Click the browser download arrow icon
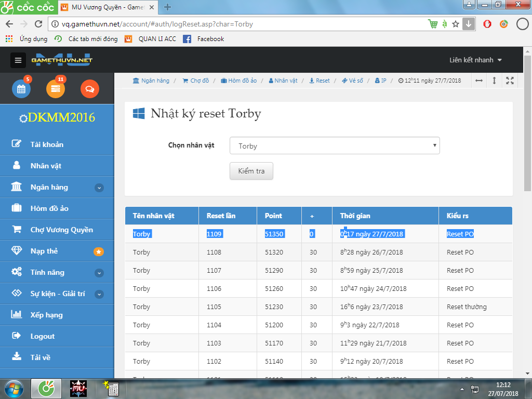532x399 pixels. [469, 24]
